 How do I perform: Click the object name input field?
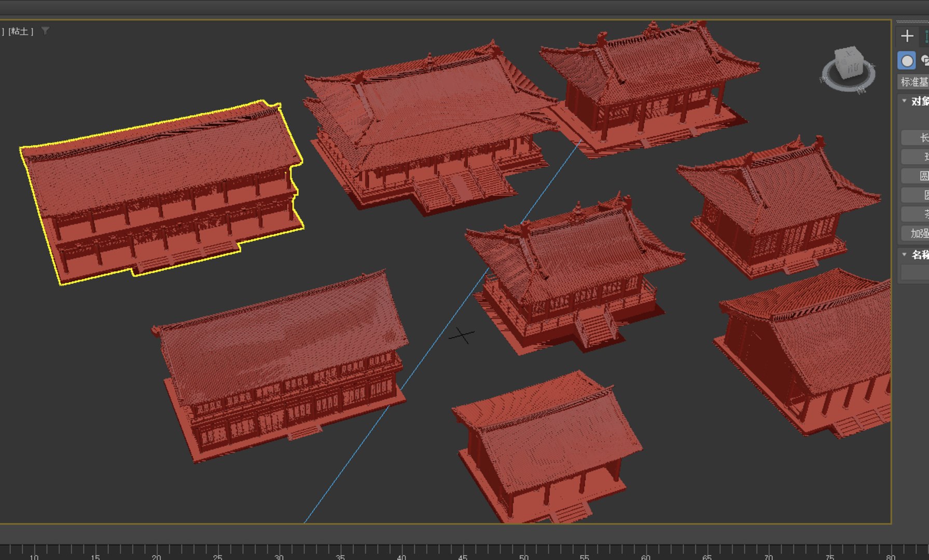[915, 272]
